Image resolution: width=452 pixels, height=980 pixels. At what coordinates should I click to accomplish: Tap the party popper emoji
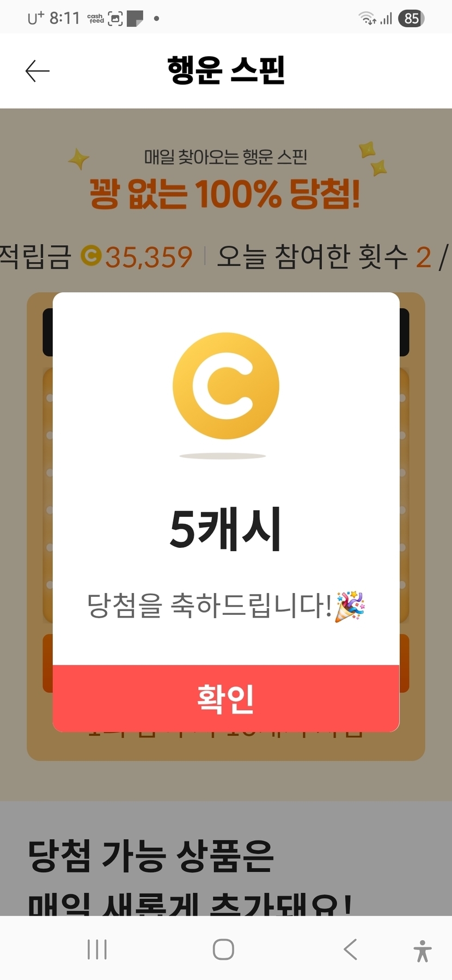pyautogui.click(x=350, y=606)
